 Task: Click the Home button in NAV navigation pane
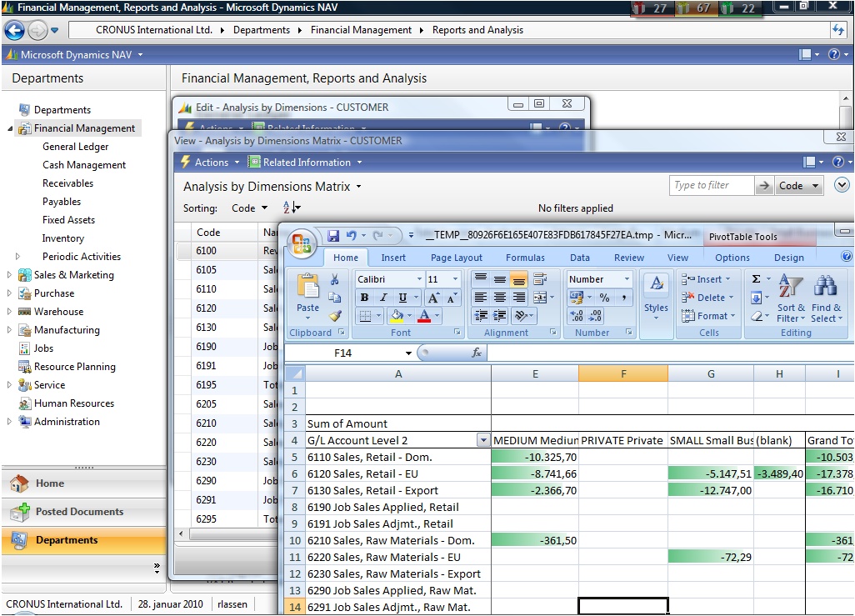click(83, 483)
